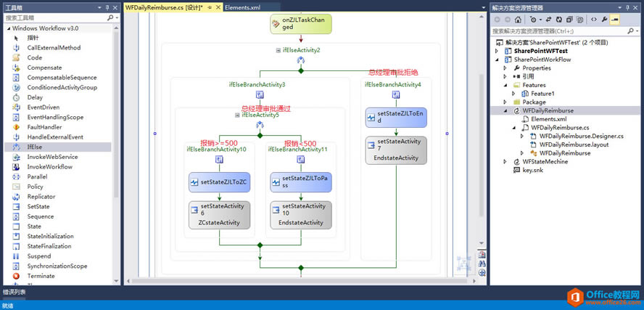The height and width of the screenshot is (310, 644).
Task: Expand the SharePointWFTest project node
Action: [x=497, y=52]
